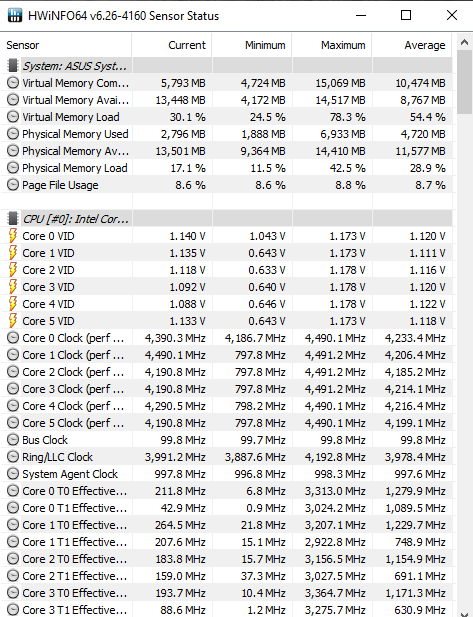Click the Core 0 VID lightning bolt icon

tap(13, 236)
